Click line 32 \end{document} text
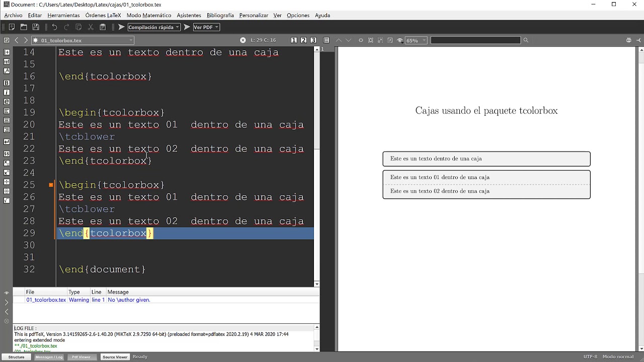The height and width of the screenshot is (362, 644). pos(102,269)
